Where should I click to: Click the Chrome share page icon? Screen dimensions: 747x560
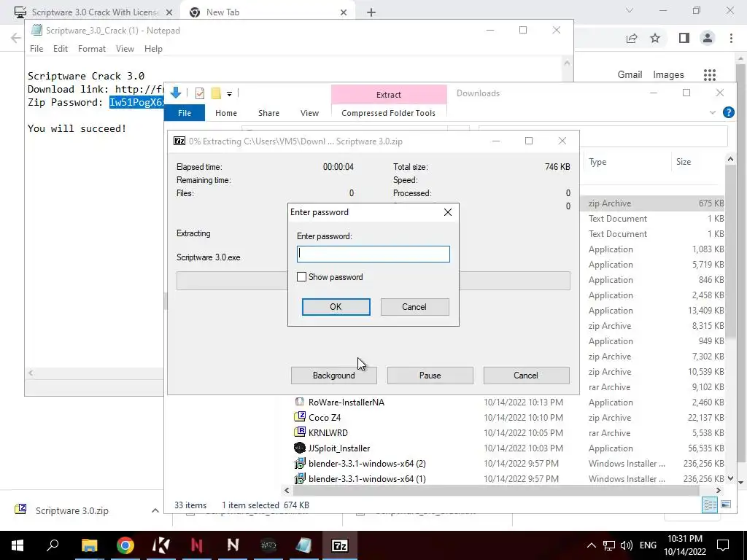click(632, 38)
